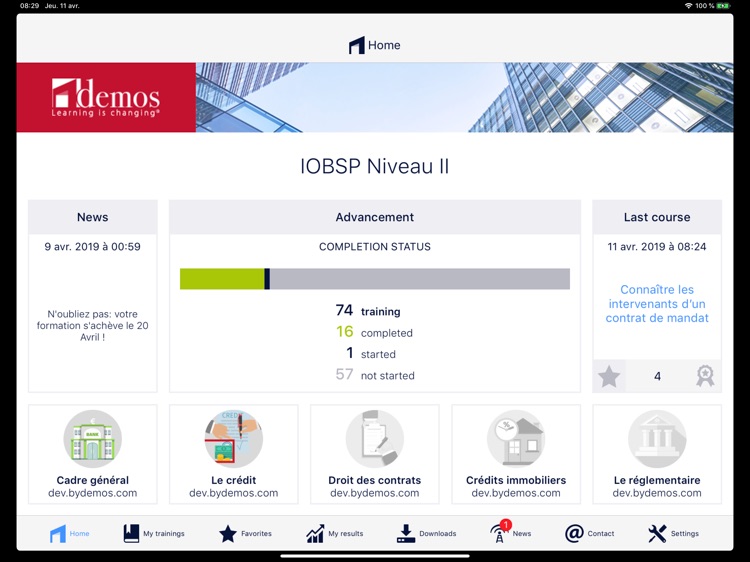The width and height of the screenshot is (750, 562).
Task: Click dev.bydemos.com under Le réglementaire
Action: 657,493
